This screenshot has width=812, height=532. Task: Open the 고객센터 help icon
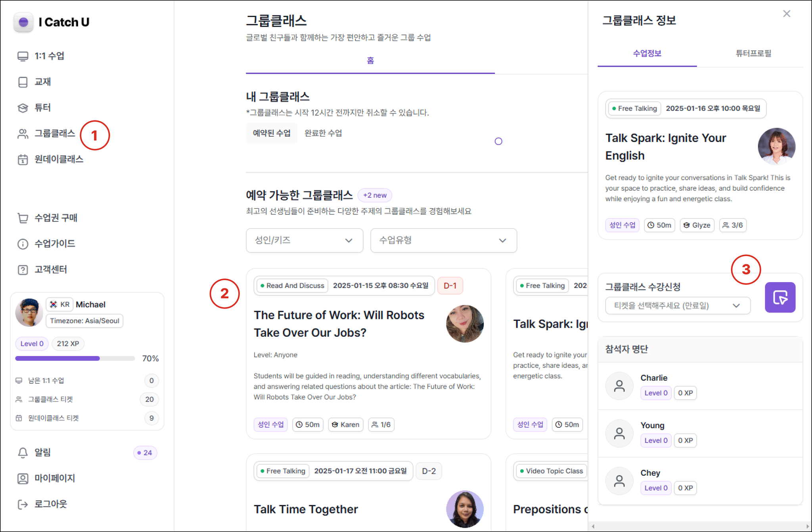point(23,270)
